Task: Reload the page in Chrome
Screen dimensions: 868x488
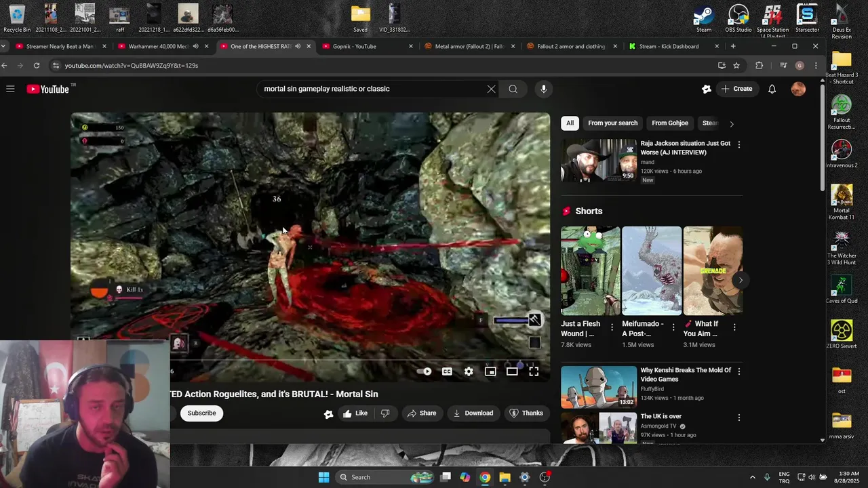Action: 37,66
